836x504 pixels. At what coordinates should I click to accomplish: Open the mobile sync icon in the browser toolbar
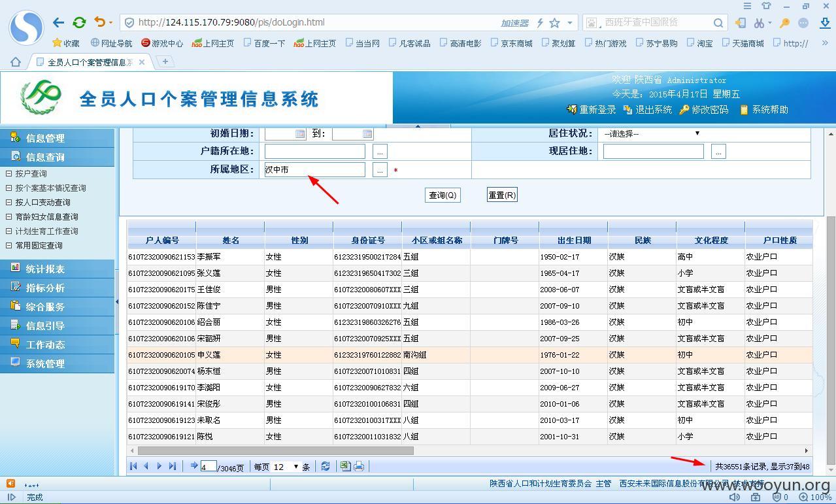point(741,23)
